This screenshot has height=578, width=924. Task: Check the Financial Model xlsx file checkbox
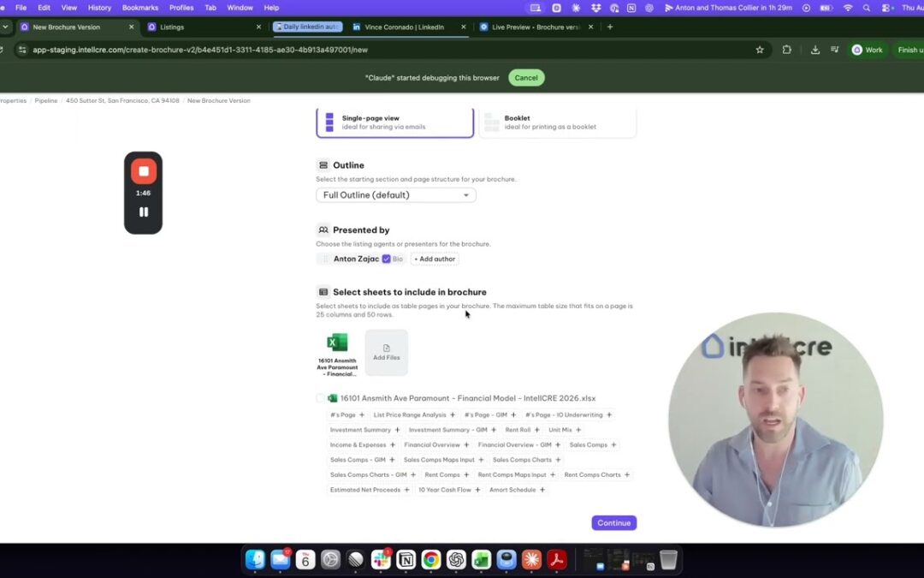coord(321,398)
